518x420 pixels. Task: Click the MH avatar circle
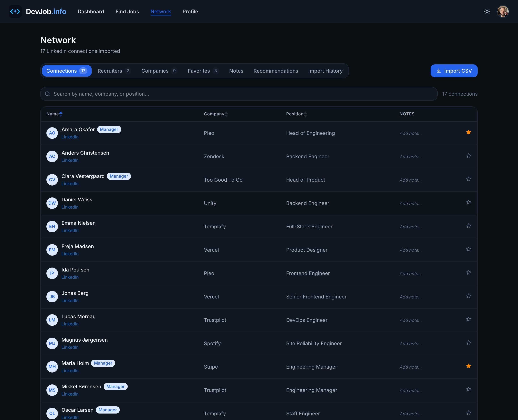pos(52,367)
